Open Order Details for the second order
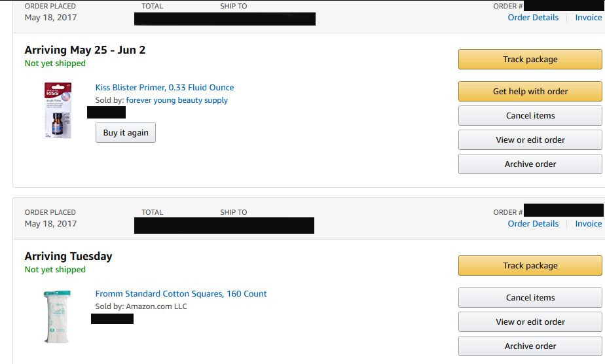Image resolution: width=605 pixels, height=364 pixels. (x=533, y=224)
